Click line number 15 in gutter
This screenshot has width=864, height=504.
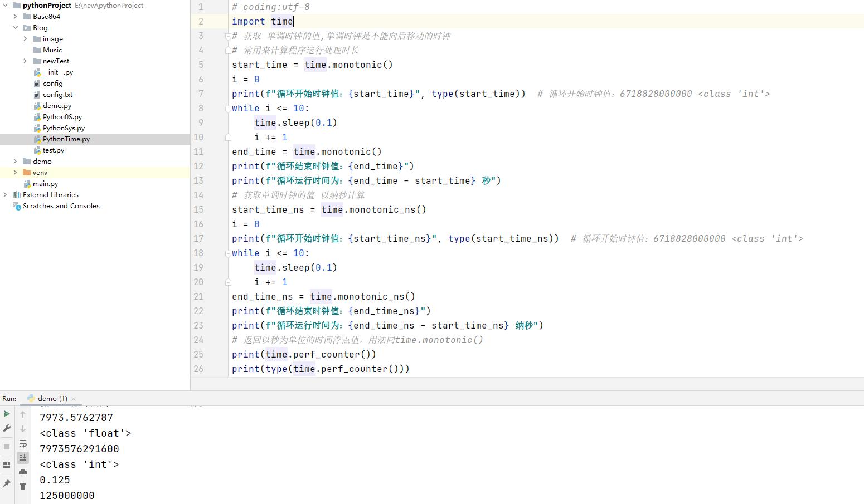(x=198, y=210)
